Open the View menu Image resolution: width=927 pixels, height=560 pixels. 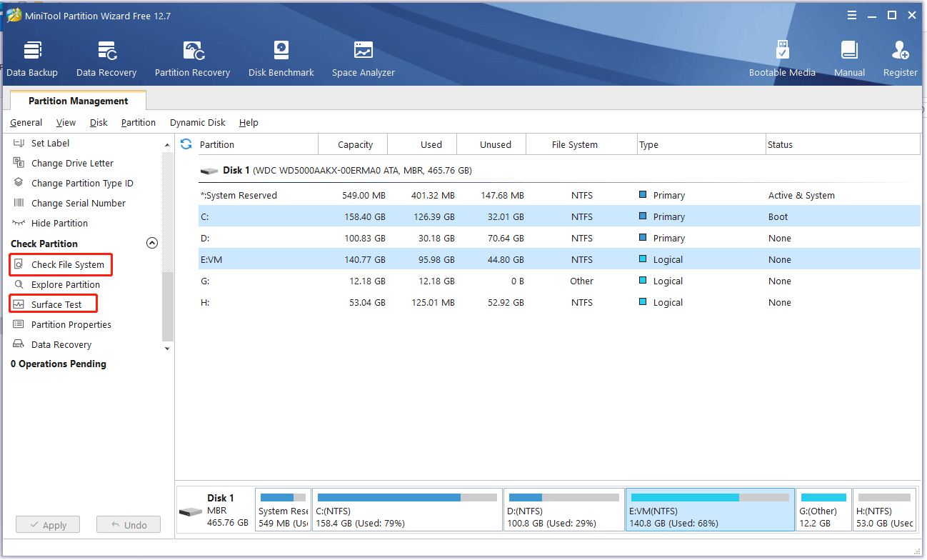[x=66, y=123]
